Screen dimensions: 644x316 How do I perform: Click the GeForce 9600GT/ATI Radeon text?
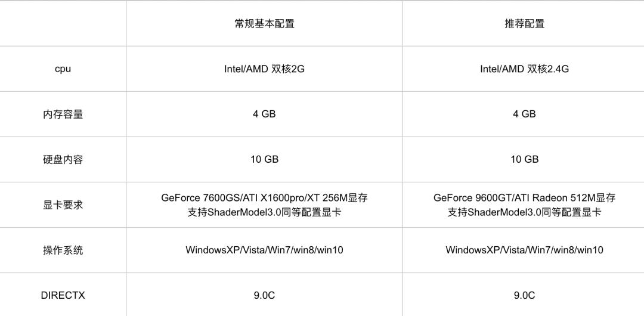[500, 198]
